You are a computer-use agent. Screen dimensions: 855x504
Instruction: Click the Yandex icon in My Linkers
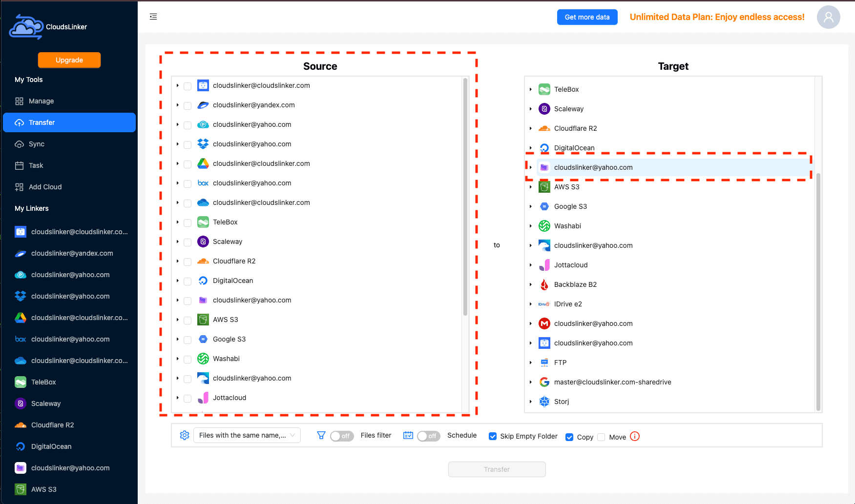(x=21, y=253)
